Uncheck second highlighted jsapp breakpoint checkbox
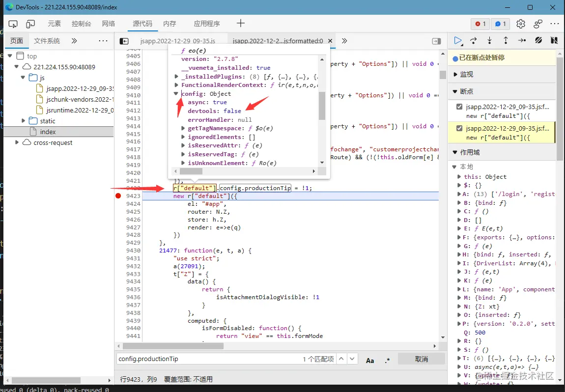565x392 pixels. coord(459,128)
